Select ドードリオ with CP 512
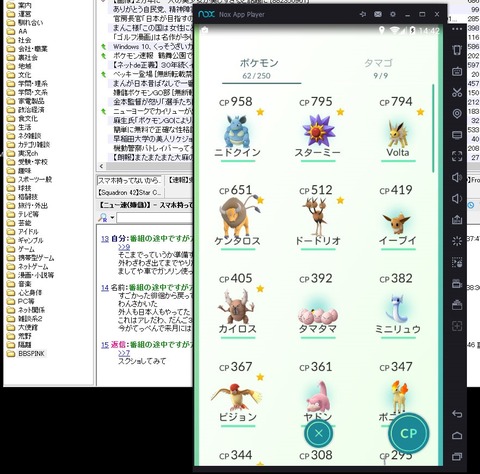This screenshot has height=474, width=480. [318, 217]
